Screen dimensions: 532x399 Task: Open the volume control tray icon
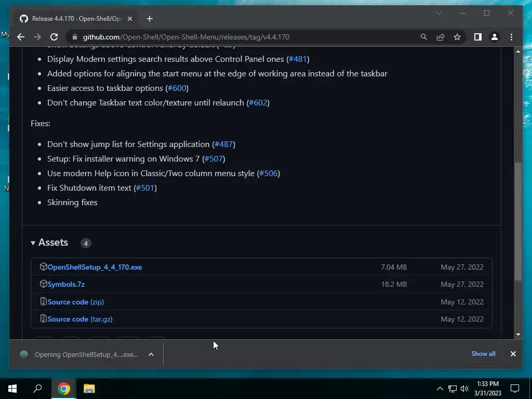(x=464, y=389)
